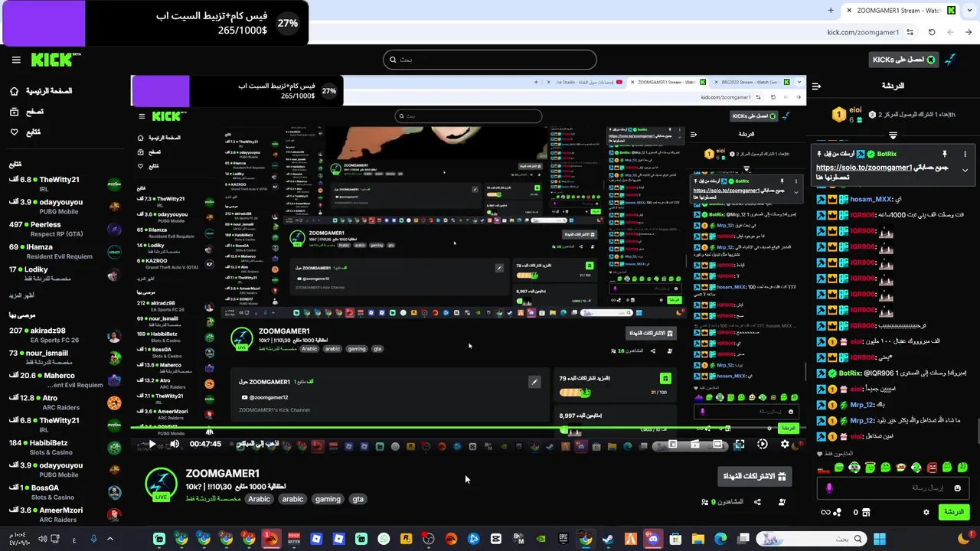Viewport: 980px width, 551px height.
Task: Open the Browse sidebar item
Action: coord(27,112)
